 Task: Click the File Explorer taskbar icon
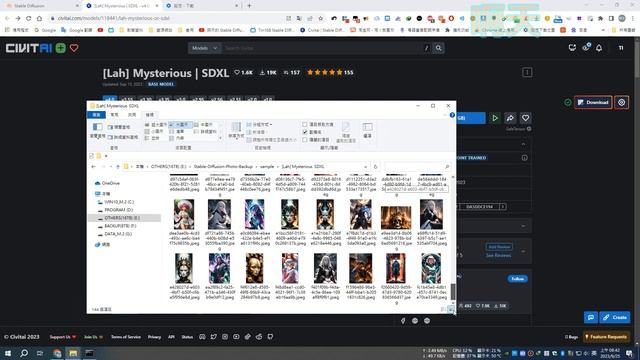pos(73,353)
